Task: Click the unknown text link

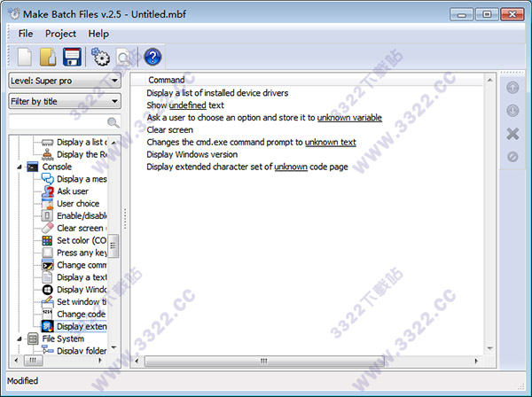Action: [x=331, y=142]
